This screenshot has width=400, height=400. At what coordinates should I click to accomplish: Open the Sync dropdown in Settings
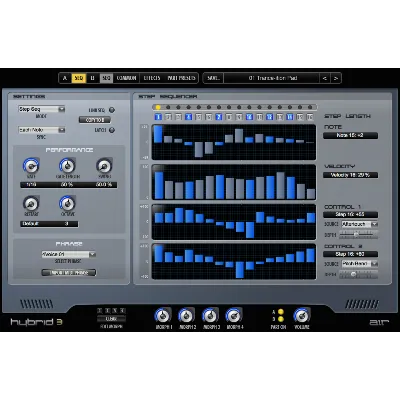42,130
